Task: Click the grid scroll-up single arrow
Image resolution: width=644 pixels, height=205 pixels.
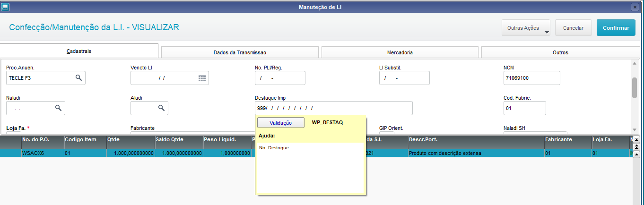Action: [x=636, y=154]
